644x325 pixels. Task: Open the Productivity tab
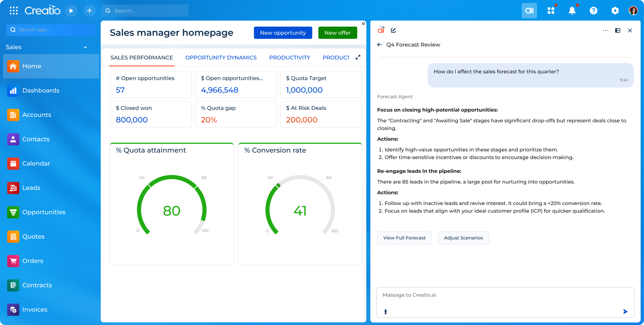(x=290, y=58)
